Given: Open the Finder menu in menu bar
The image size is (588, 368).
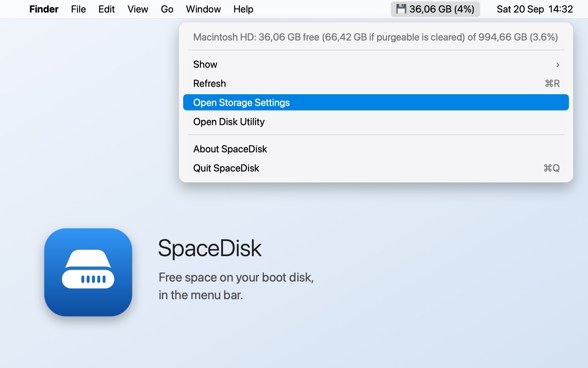Looking at the screenshot, I should (44, 9).
